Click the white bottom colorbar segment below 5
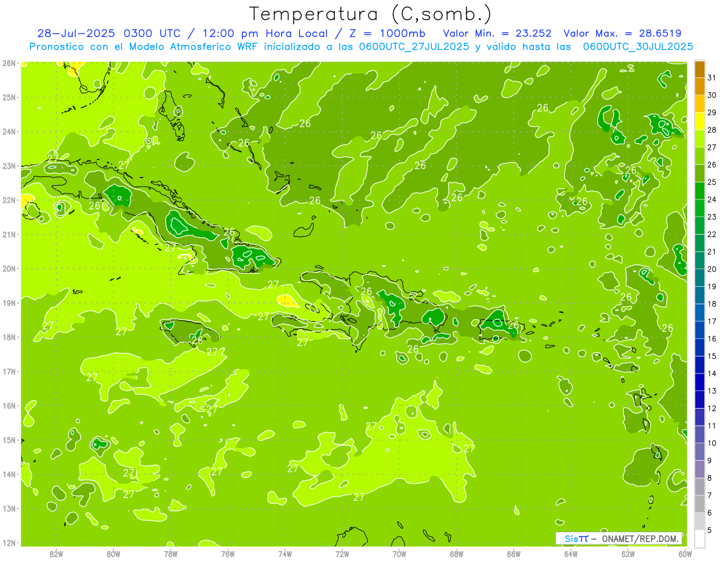 699,538
